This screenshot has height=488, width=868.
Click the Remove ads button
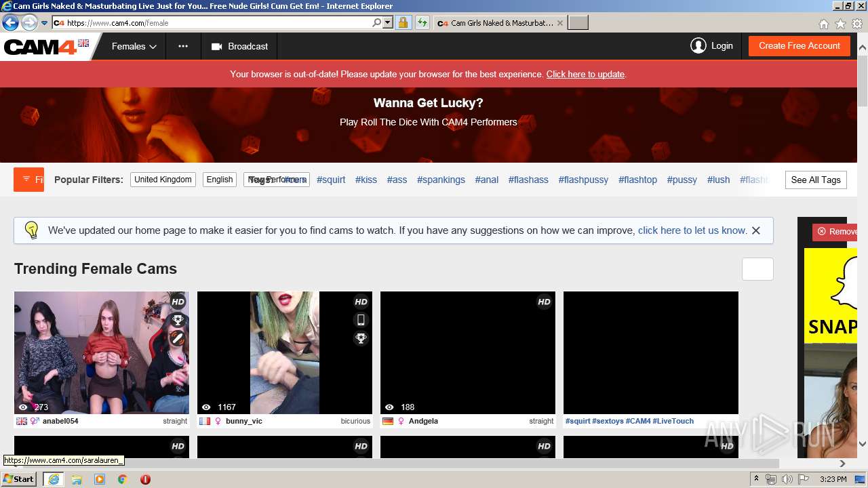[835, 232]
